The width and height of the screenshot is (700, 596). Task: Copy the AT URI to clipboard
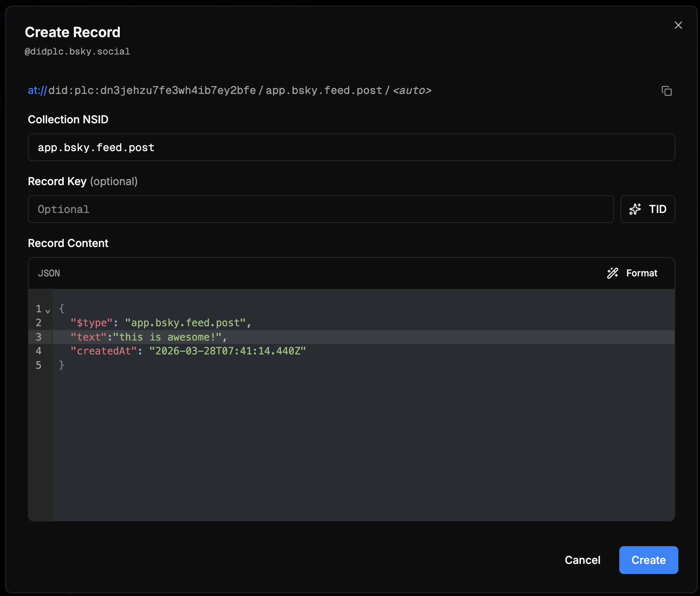tap(666, 91)
